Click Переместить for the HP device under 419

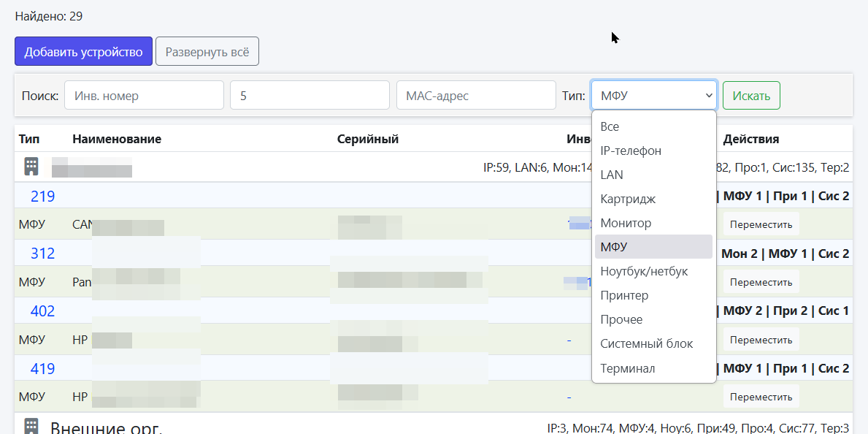(761, 397)
